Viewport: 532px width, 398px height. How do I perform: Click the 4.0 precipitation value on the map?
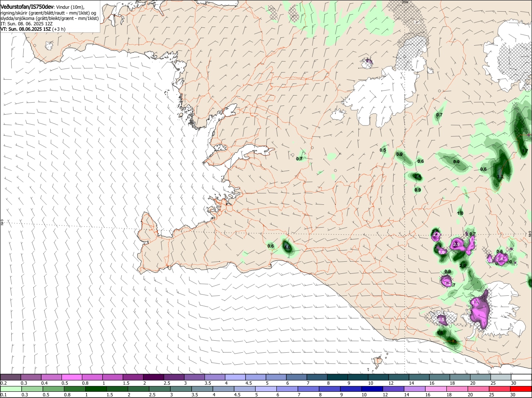point(287,247)
